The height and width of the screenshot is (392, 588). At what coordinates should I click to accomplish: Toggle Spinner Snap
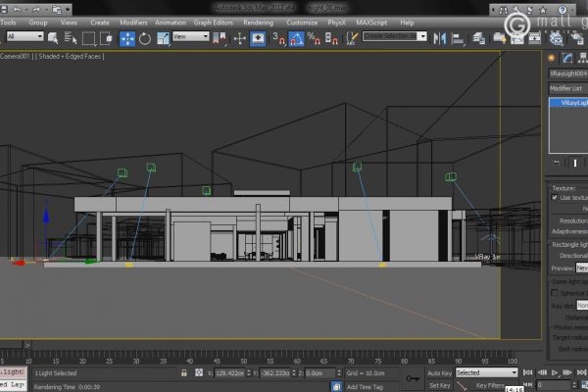pos(331,38)
